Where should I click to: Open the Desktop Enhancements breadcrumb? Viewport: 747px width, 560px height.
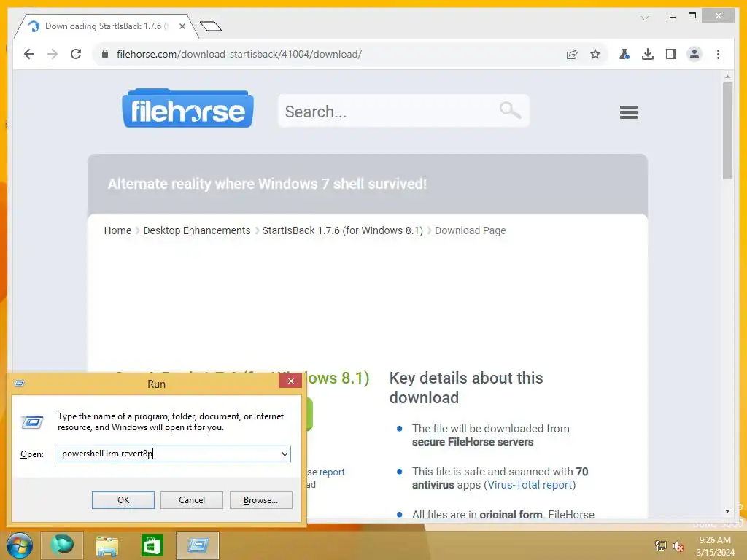pyautogui.click(x=197, y=230)
